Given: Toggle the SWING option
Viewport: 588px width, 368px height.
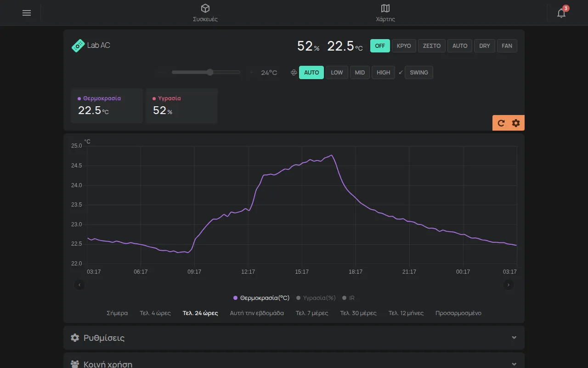Looking at the screenshot, I should pyautogui.click(x=419, y=73).
